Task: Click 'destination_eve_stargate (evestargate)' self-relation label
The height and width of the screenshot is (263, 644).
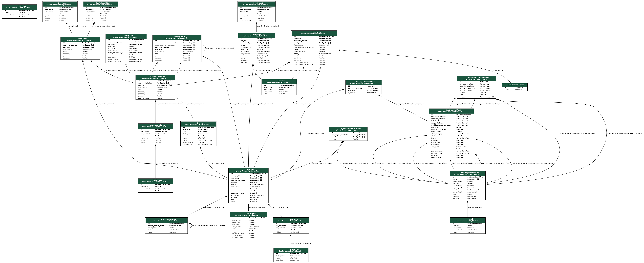Action: (x=220, y=48)
